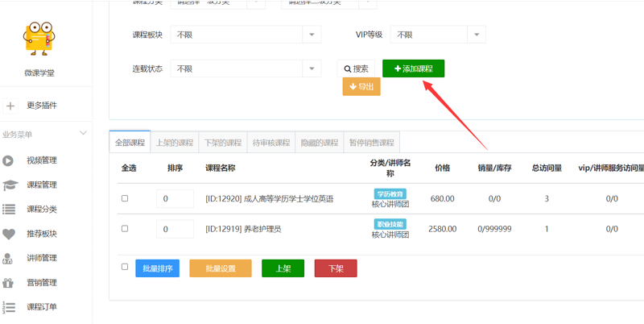
Task: Click the orange 批量设置 button
Action: [221, 268]
